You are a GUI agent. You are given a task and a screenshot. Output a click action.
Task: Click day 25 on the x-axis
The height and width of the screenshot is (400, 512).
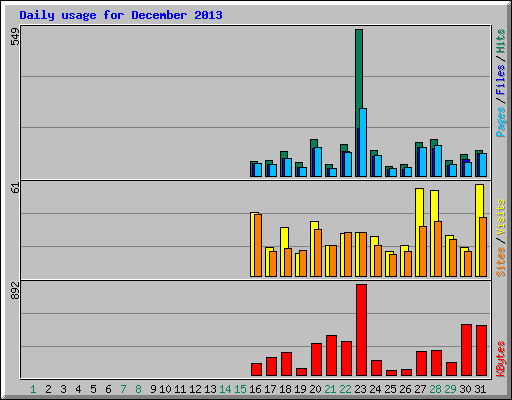point(390,389)
